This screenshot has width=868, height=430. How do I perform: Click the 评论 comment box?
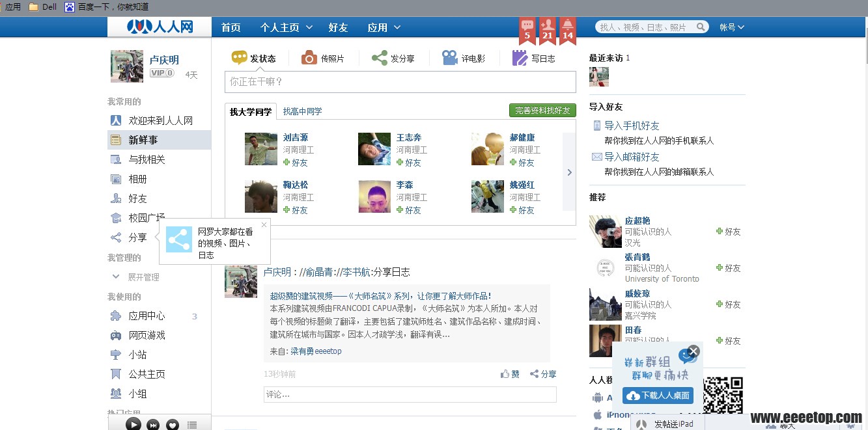pyautogui.click(x=410, y=394)
